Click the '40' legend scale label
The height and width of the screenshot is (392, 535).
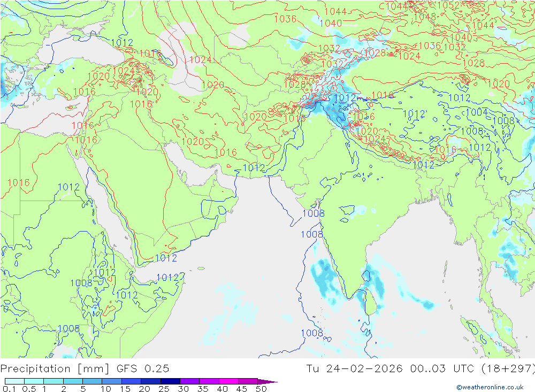[x=222, y=389]
